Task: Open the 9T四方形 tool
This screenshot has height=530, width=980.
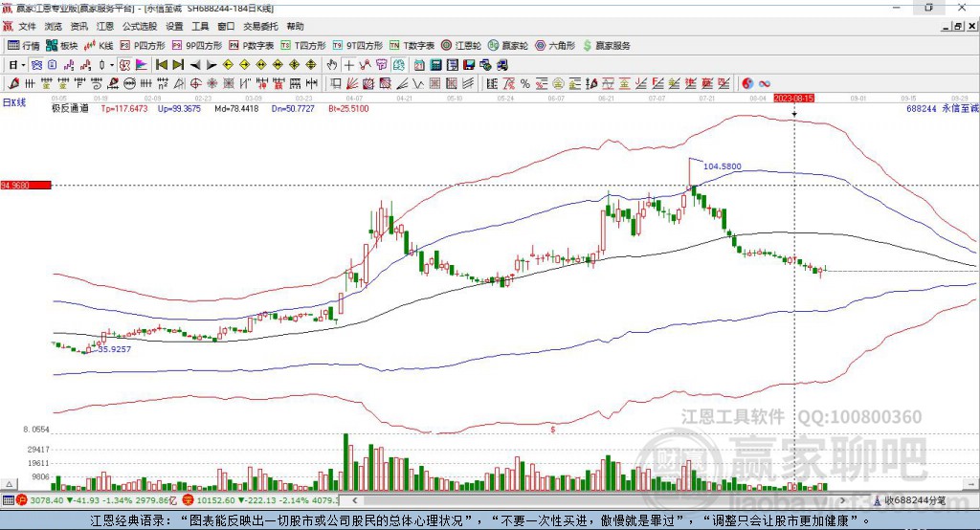Action: tap(358, 46)
